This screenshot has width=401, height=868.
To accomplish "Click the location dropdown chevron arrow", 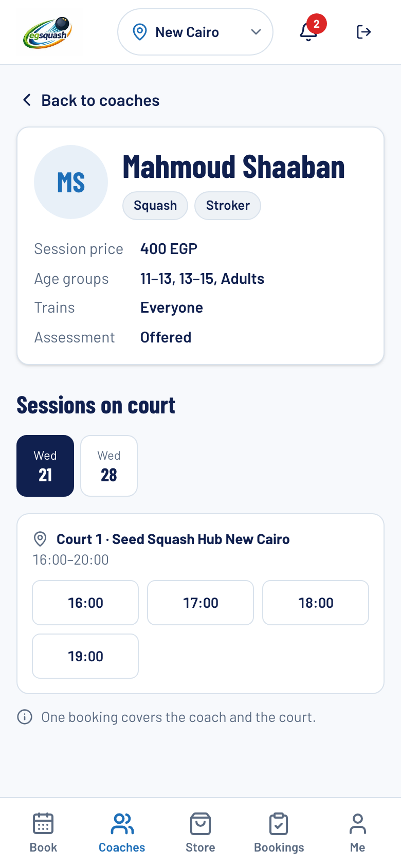I will click(x=256, y=32).
